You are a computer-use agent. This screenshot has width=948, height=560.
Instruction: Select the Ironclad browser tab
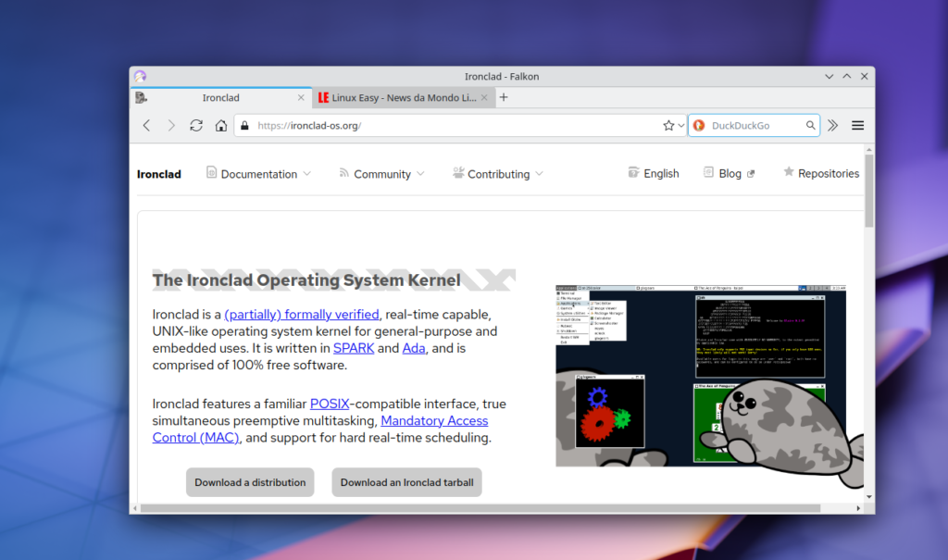(x=221, y=97)
